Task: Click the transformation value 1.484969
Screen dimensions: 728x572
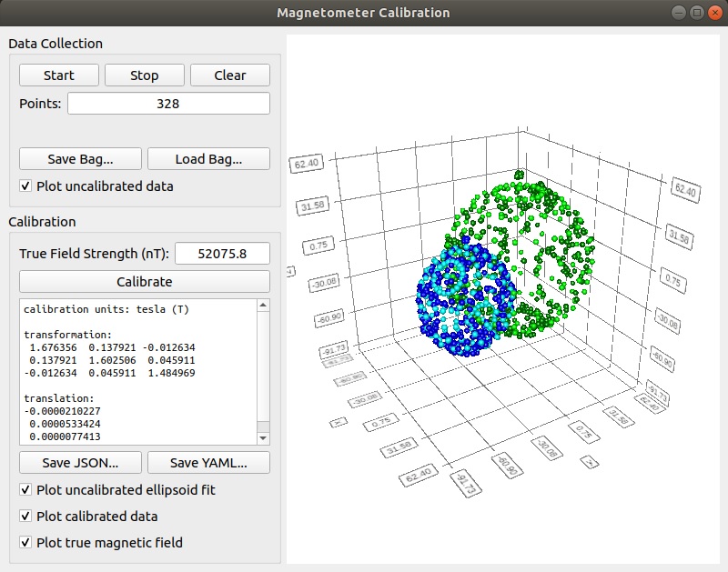Action: click(x=171, y=373)
